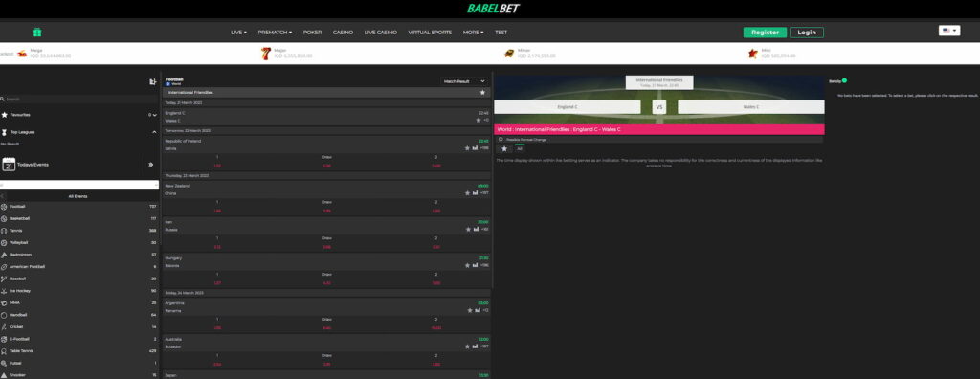Screen dimensions: 980x379
Task: Click the sidebar collapse icon above search
Action: point(152,82)
